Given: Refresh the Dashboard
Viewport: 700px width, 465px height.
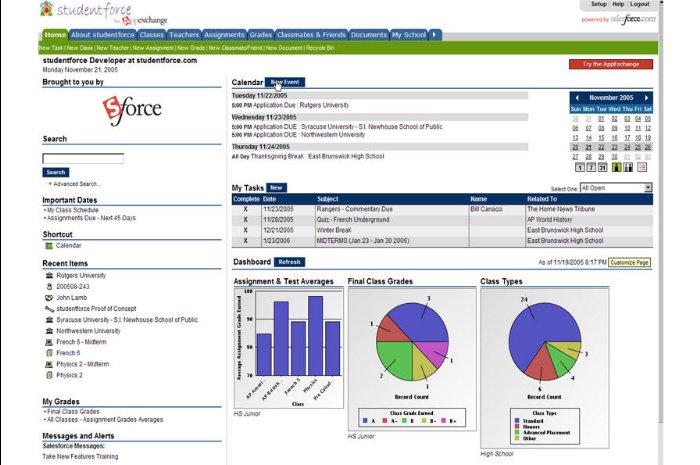Looking at the screenshot, I should point(289,262).
